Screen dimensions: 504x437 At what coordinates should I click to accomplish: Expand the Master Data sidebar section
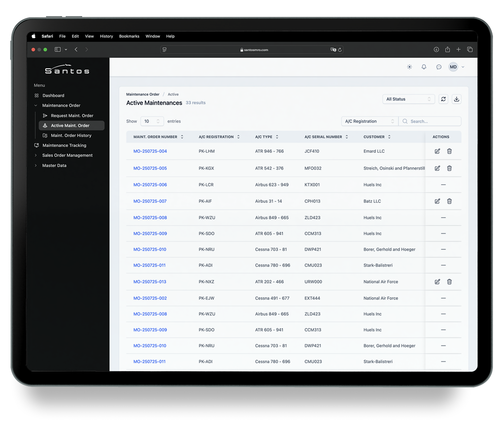(x=54, y=165)
